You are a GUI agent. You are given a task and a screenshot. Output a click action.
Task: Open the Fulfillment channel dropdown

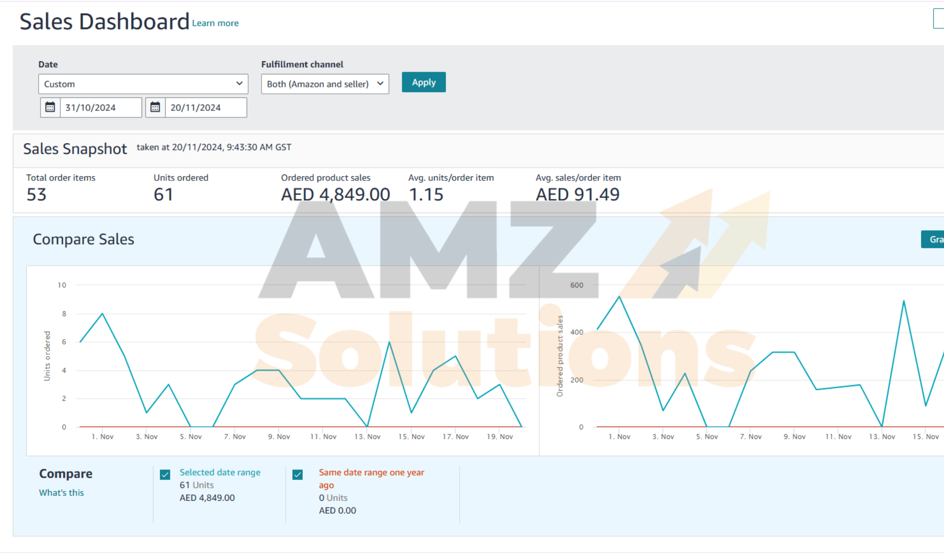click(x=325, y=84)
